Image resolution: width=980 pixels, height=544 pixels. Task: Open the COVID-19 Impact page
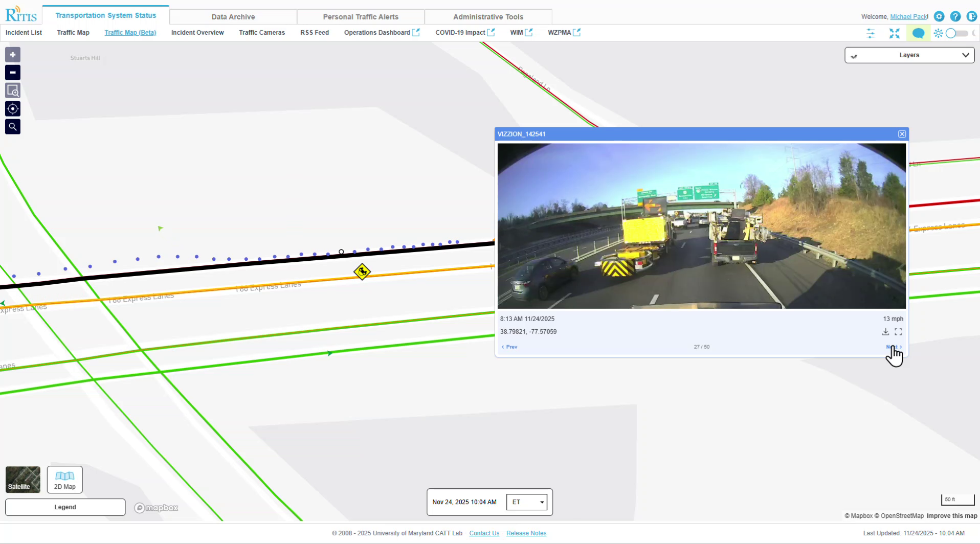[x=460, y=32]
